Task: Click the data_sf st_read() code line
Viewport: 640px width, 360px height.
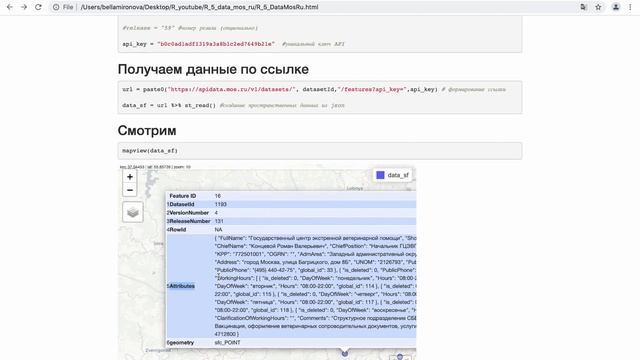Action: (233, 105)
